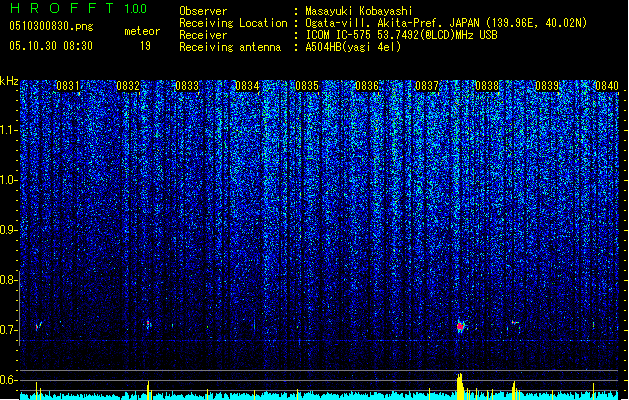Click observer name Masayuki Kobayashi
The height and width of the screenshot is (400, 629).
(x=359, y=11)
